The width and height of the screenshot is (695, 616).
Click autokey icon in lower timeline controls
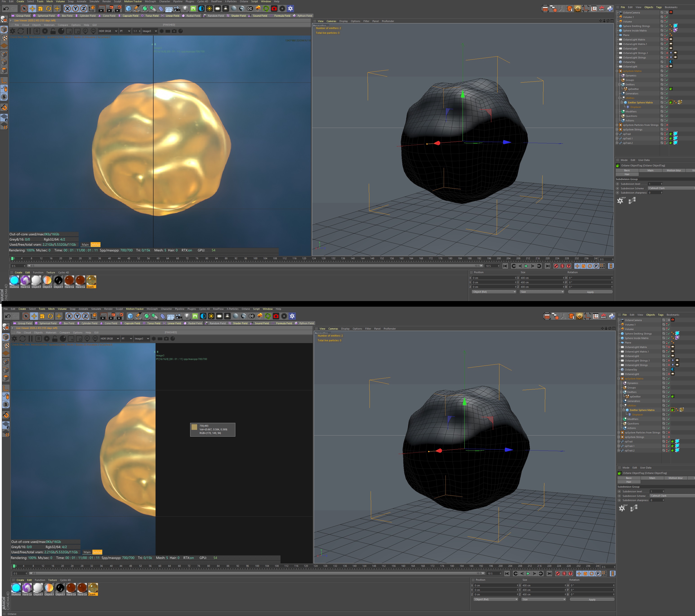564,574
